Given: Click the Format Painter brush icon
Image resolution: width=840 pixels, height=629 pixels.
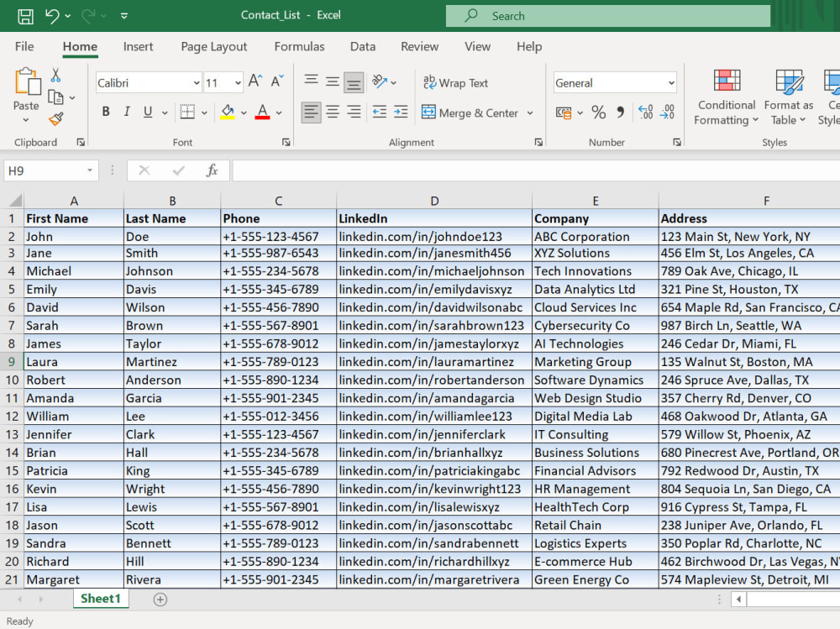Looking at the screenshot, I should point(55,119).
